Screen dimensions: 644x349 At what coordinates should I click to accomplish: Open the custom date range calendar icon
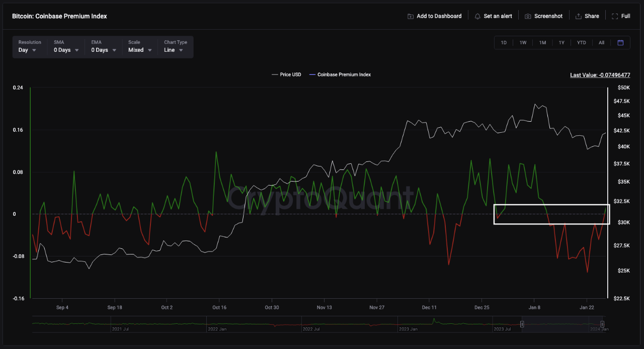tap(620, 43)
